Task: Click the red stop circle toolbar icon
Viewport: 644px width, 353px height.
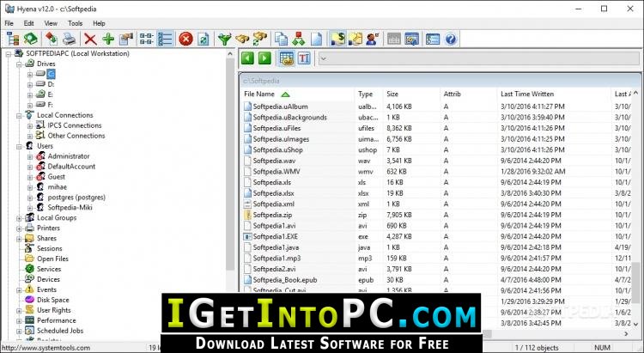Action: [x=185, y=39]
